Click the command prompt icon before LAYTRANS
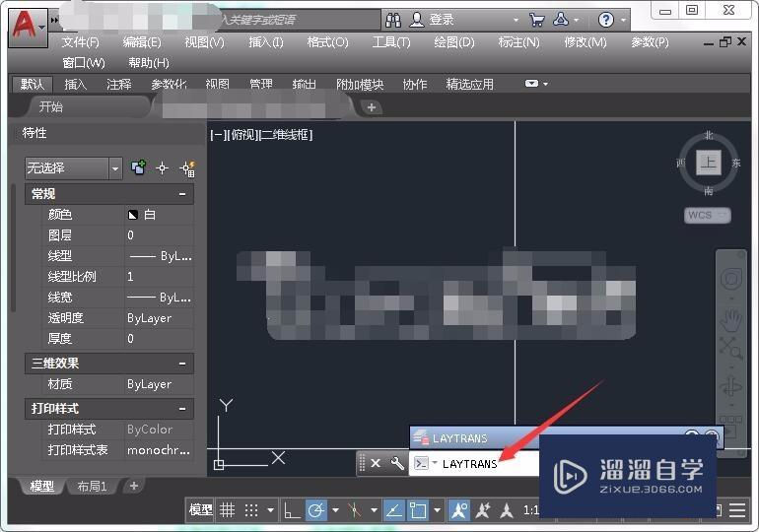Viewport: 759px width, 532px height. (422, 463)
